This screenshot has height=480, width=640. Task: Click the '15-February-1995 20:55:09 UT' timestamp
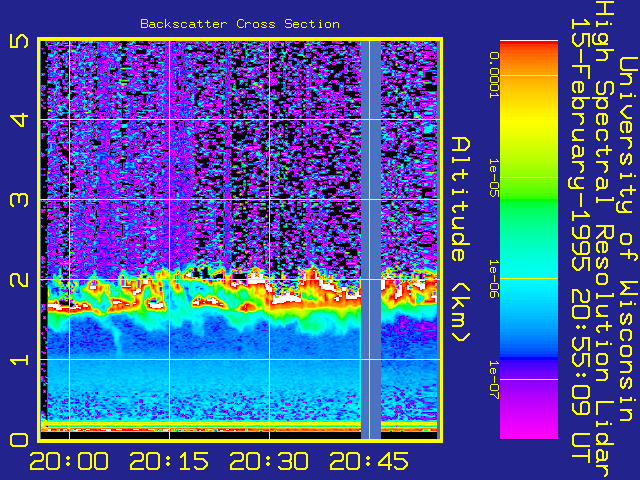pyautogui.click(x=581, y=241)
